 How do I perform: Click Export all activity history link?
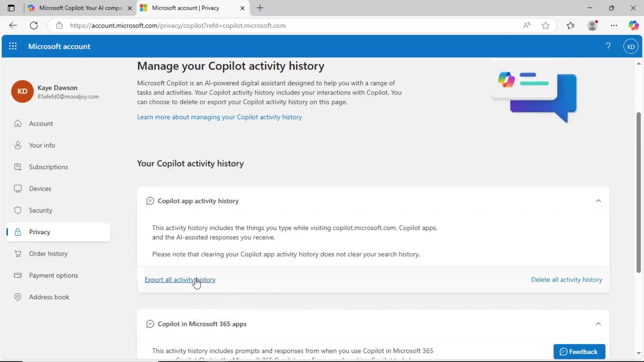coord(180,280)
